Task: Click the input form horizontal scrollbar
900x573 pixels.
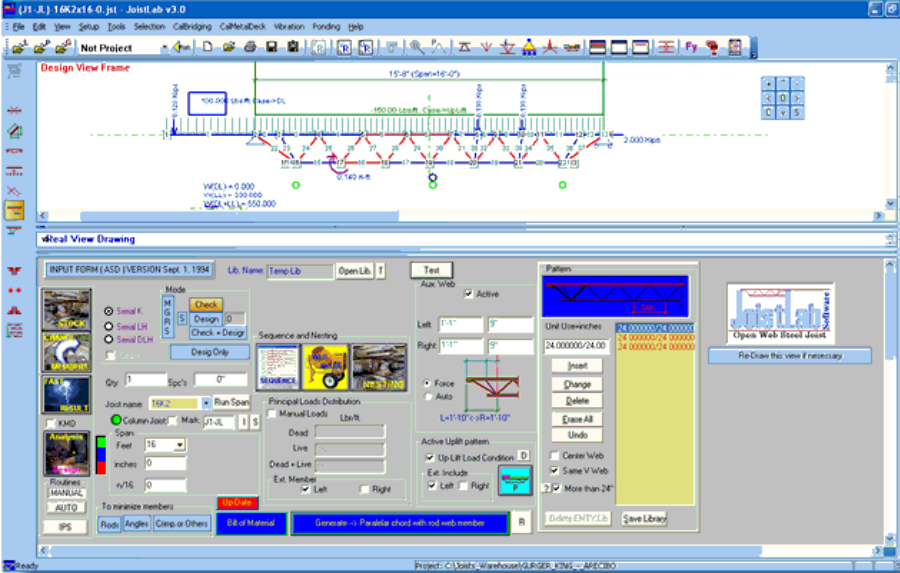Action: 459,551
